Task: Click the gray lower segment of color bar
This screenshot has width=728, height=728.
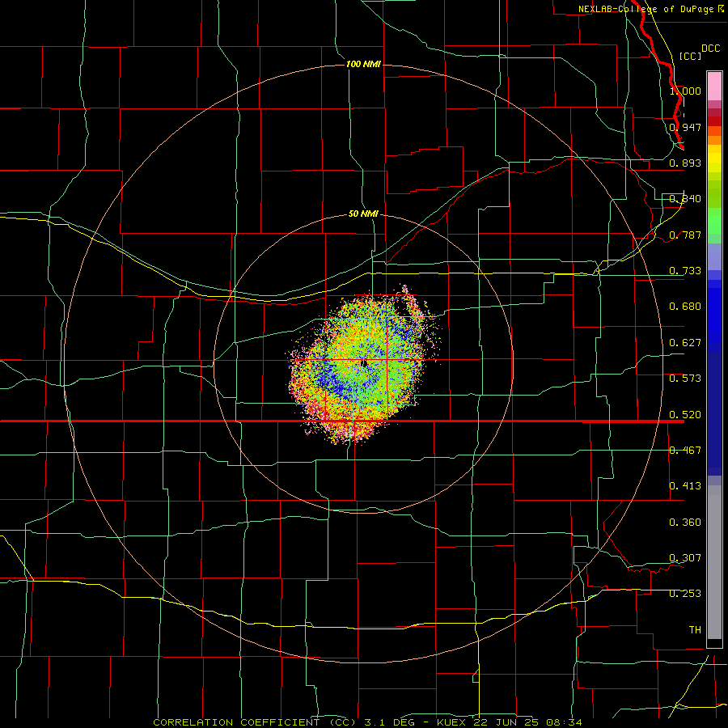Action: pos(714,562)
